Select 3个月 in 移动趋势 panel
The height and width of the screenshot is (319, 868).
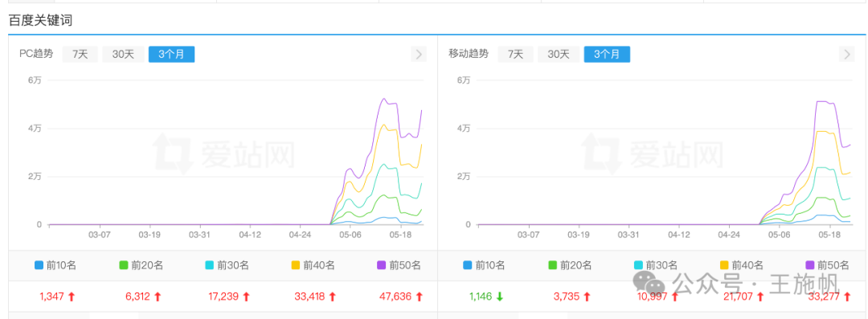coord(608,55)
